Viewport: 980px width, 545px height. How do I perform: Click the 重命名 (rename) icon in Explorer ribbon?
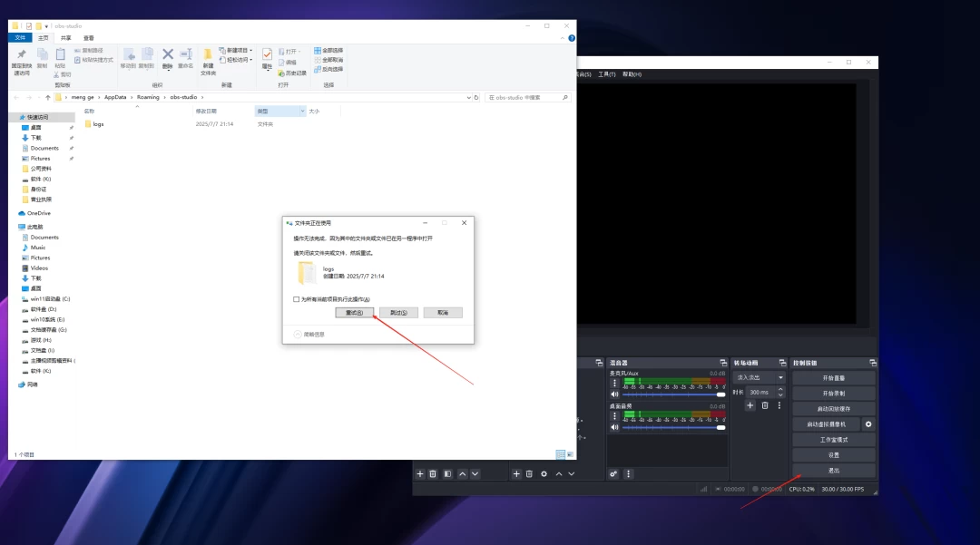click(x=186, y=58)
